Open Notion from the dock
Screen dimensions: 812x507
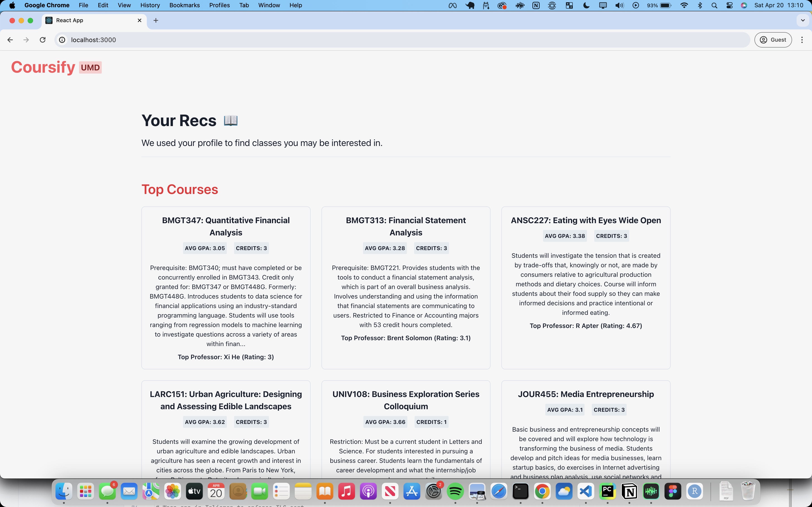pos(629,492)
